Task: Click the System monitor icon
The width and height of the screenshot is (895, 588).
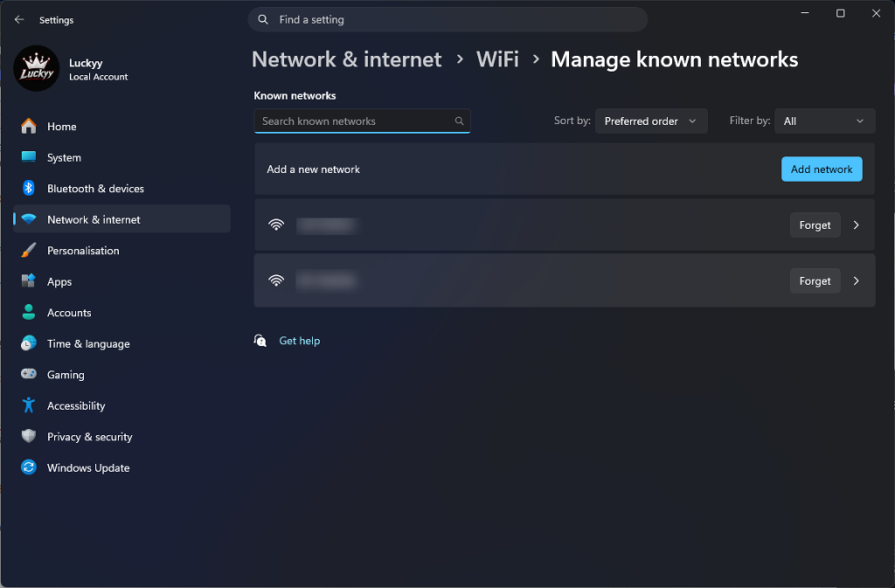Action: (x=29, y=157)
